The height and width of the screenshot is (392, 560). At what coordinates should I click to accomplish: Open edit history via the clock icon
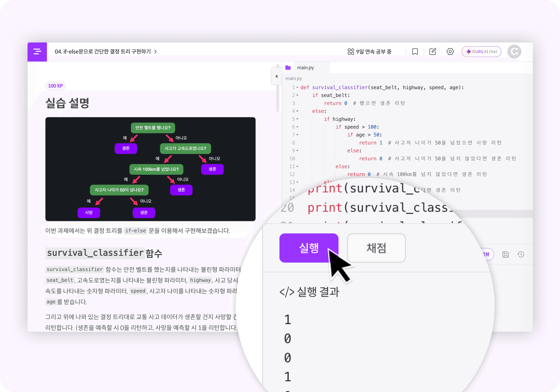pyautogui.click(x=521, y=254)
